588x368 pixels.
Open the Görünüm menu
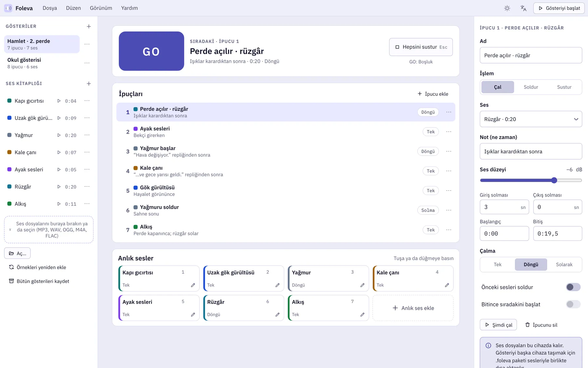(x=101, y=8)
